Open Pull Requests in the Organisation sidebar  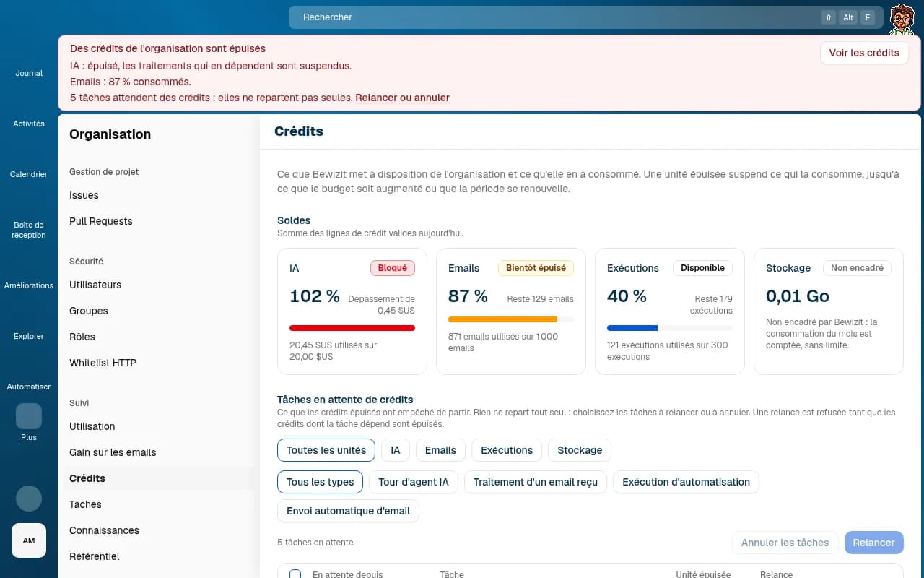pos(159,221)
